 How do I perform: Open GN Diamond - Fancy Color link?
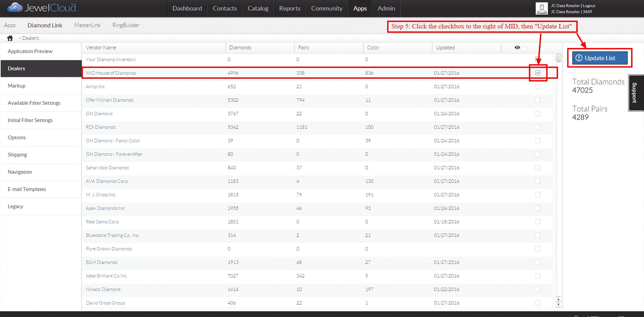[113, 141]
